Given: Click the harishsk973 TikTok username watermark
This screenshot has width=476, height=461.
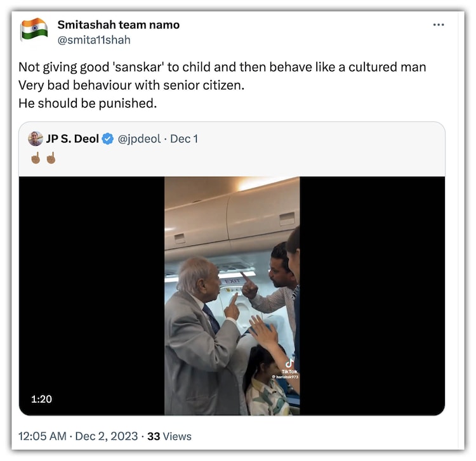Looking at the screenshot, I should click(285, 377).
